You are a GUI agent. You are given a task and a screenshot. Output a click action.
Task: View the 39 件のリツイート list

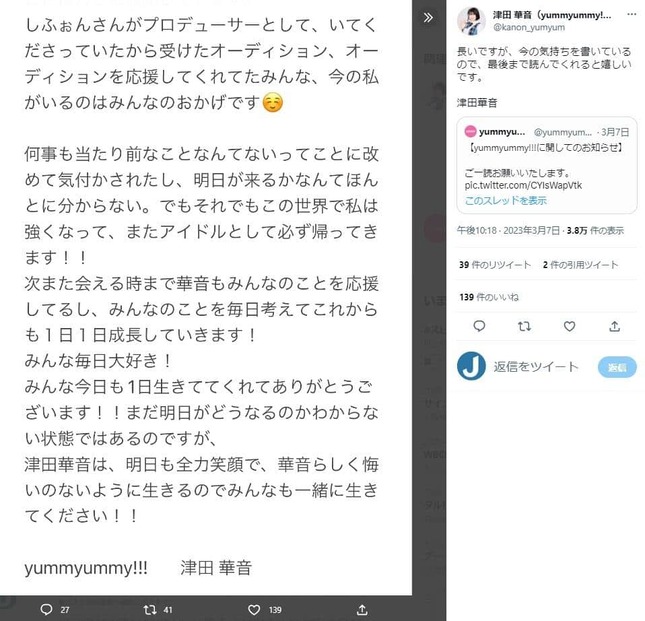click(x=495, y=265)
